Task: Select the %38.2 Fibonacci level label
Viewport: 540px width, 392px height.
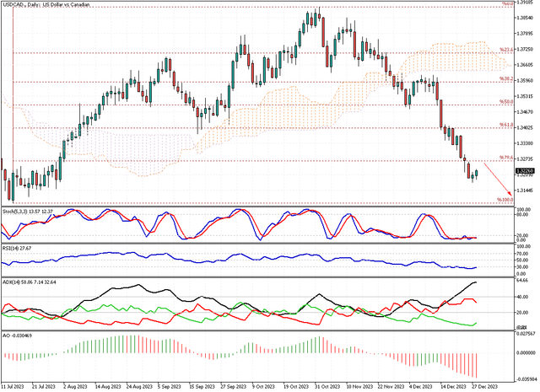Action: pyautogui.click(x=506, y=79)
